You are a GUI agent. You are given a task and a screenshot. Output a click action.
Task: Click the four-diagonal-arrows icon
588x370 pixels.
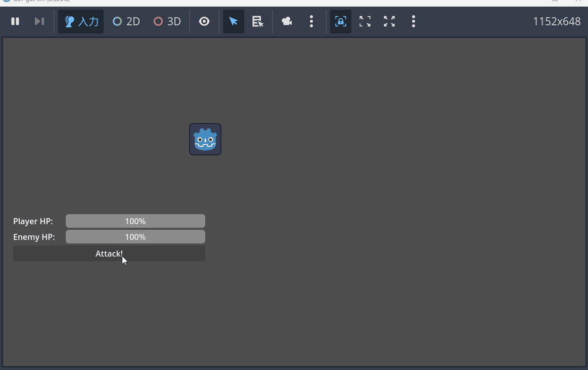point(389,21)
